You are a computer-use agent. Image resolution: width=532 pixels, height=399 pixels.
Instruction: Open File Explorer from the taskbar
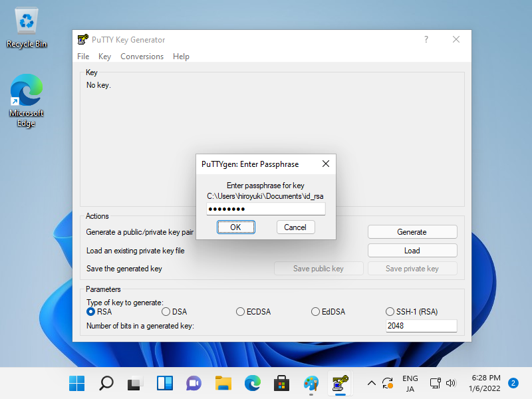click(223, 383)
